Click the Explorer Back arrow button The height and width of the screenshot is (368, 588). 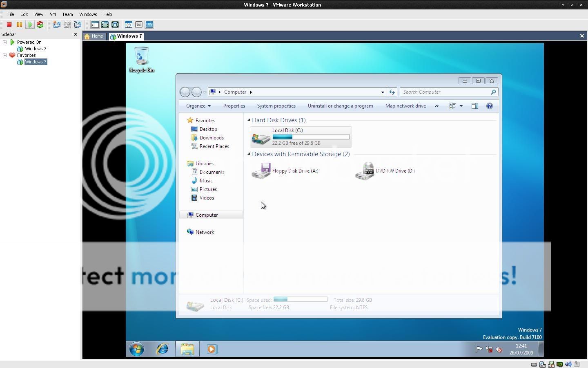pyautogui.click(x=185, y=92)
